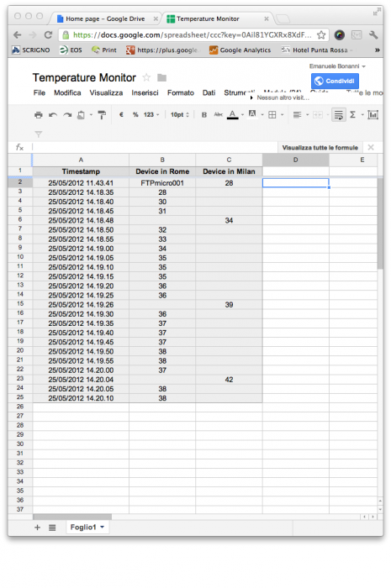This screenshot has height=588, width=391.
Task: Apply the euro currency format
Action: coord(121,115)
